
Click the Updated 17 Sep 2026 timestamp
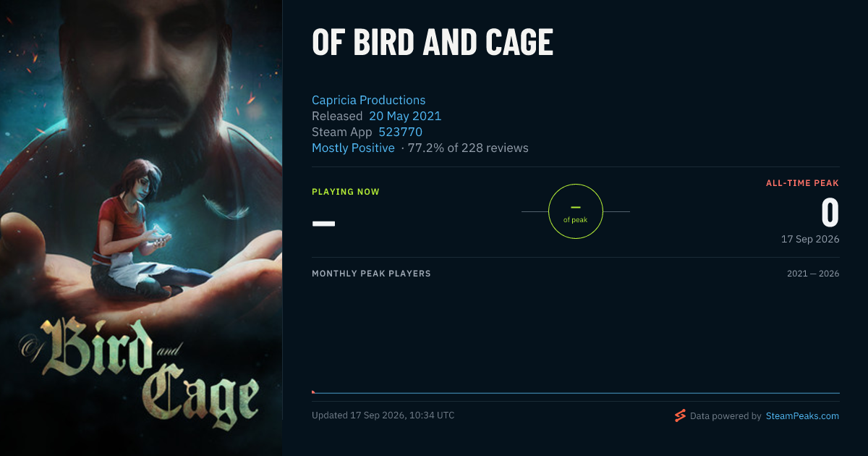(x=383, y=415)
